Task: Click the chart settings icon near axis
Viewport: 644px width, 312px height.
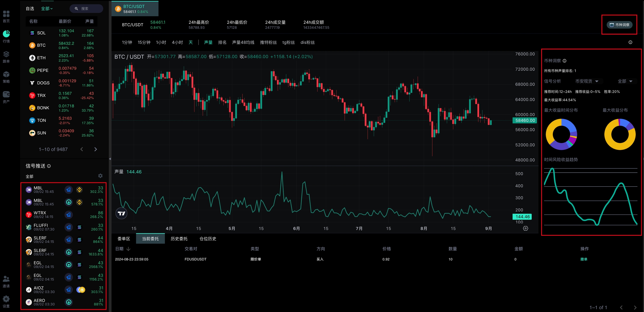Action: 525,228
